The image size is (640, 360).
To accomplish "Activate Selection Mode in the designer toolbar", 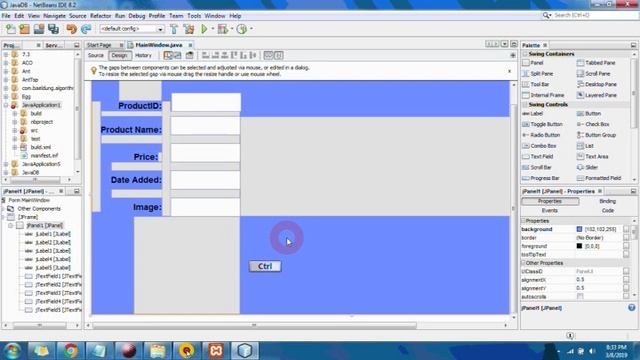I will click(x=168, y=56).
